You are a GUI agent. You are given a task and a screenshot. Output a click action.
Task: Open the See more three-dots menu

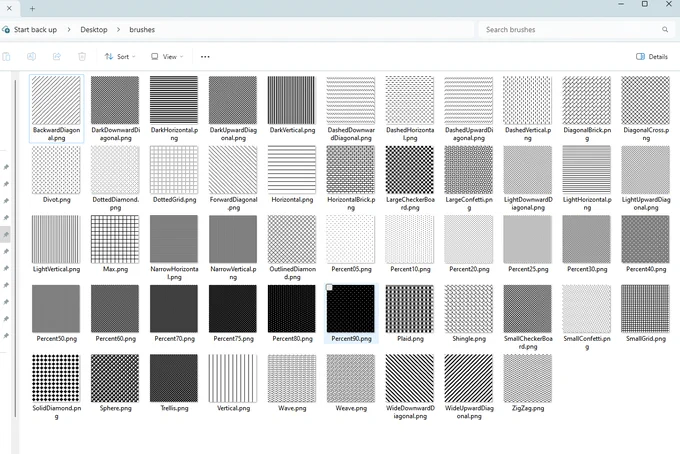pyautogui.click(x=205, y=57)
